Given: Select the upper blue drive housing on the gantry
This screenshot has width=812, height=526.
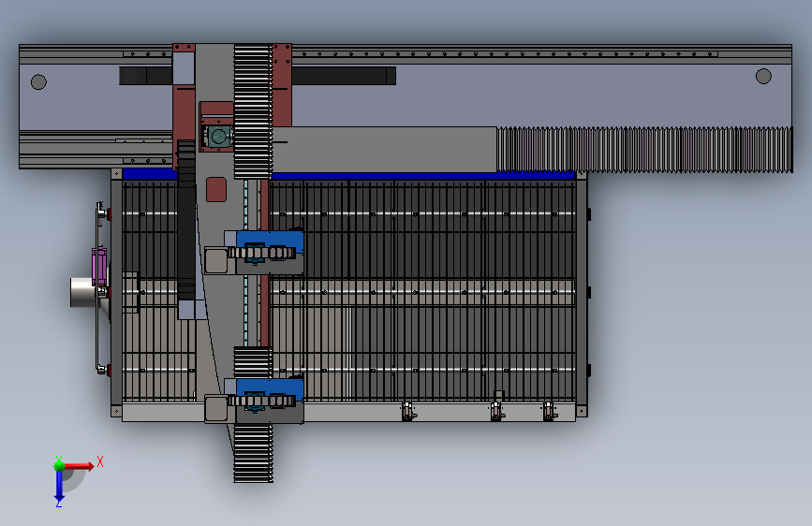Looking at the screenshot, I should click(x=270, y=241).
